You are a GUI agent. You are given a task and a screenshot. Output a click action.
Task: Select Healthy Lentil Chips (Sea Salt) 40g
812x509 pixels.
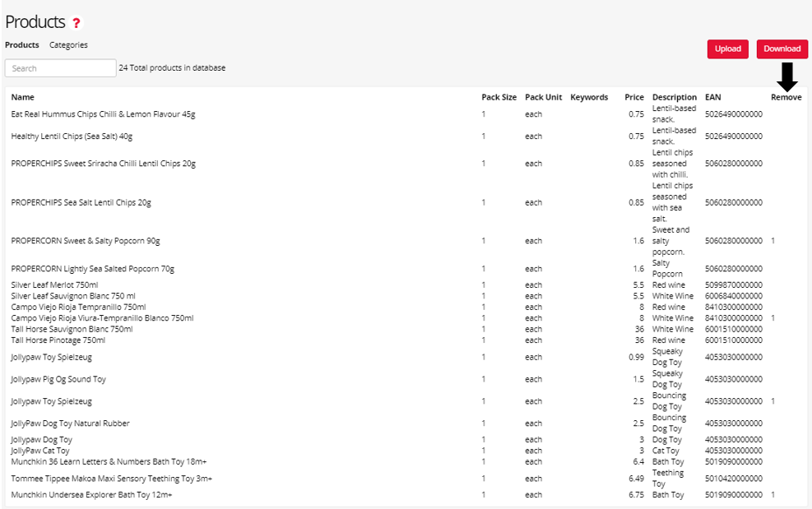[x=72, y=137]
